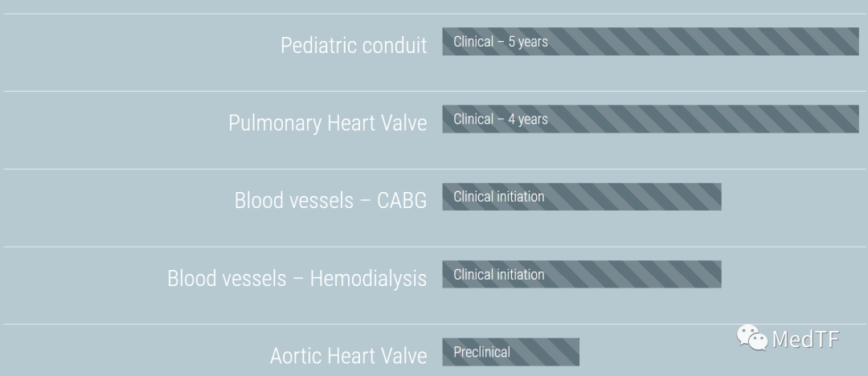This screenshot has width=868, height=376.
Task: Click the MedTF watermark text
Action: pyautogui.click(x=806, y=339)
